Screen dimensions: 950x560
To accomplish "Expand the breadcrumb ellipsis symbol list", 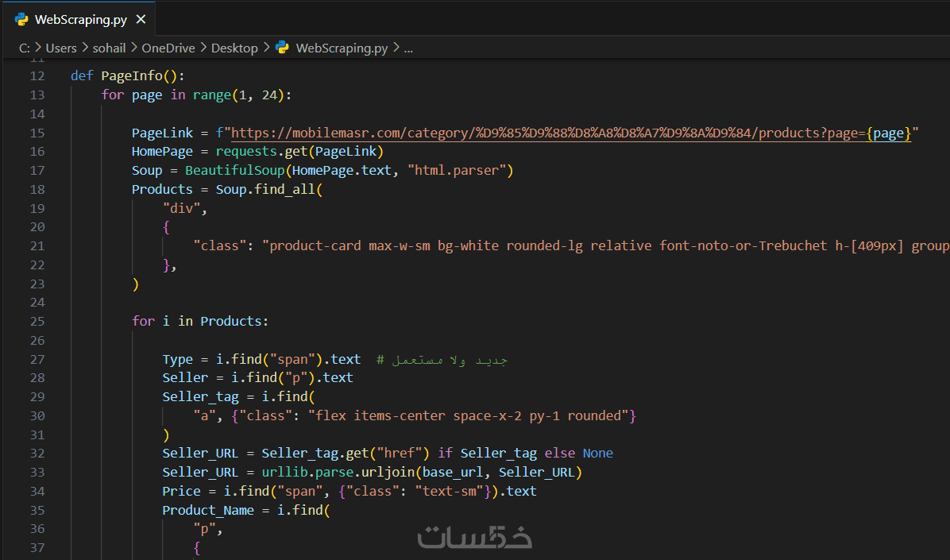I will click(408, 48).
